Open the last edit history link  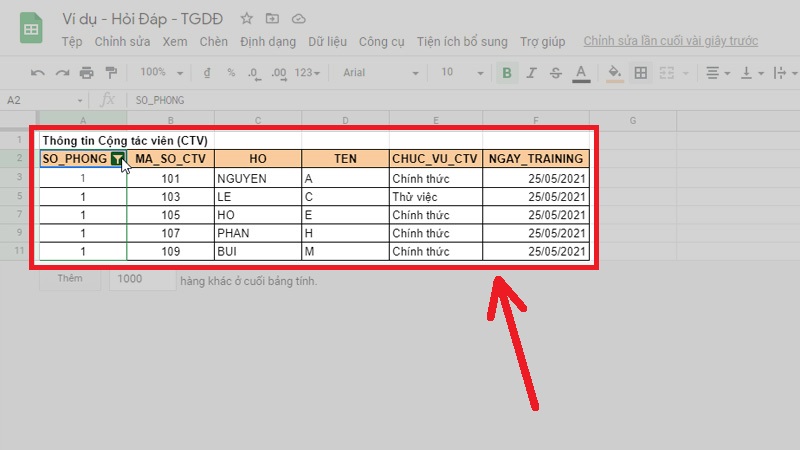(670, 41)
